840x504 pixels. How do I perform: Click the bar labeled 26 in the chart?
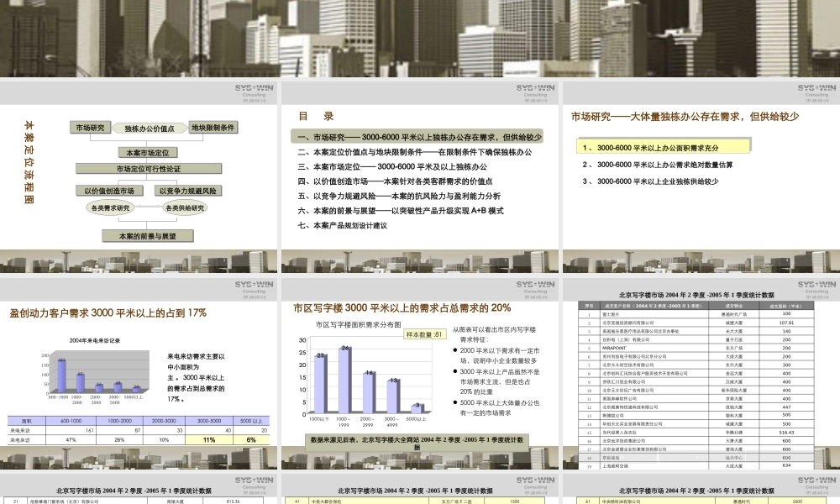[x=344, y=381]
